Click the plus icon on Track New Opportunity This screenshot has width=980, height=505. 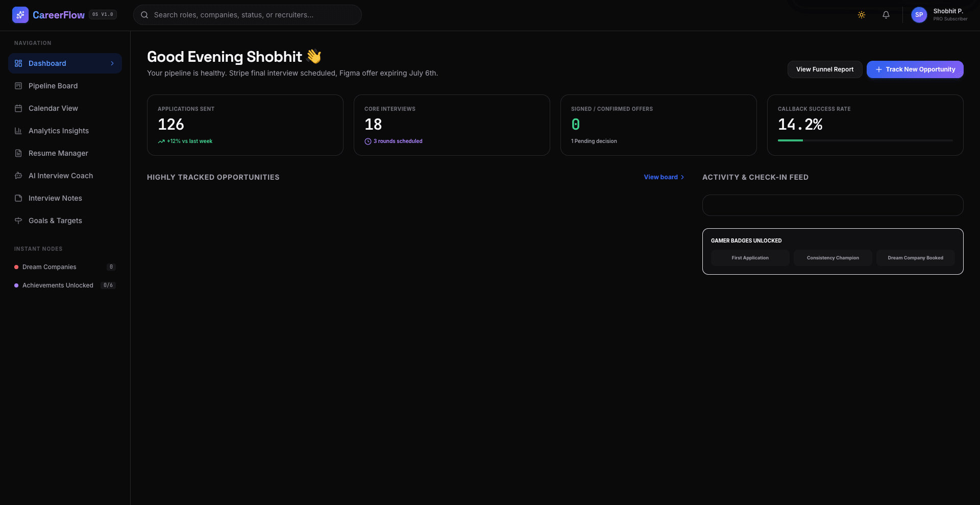879,69
